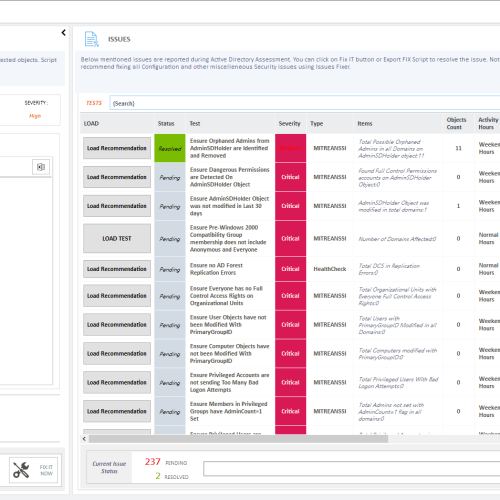Click 'Total DCS in Replication Errors:0' item

pos(389,269)
